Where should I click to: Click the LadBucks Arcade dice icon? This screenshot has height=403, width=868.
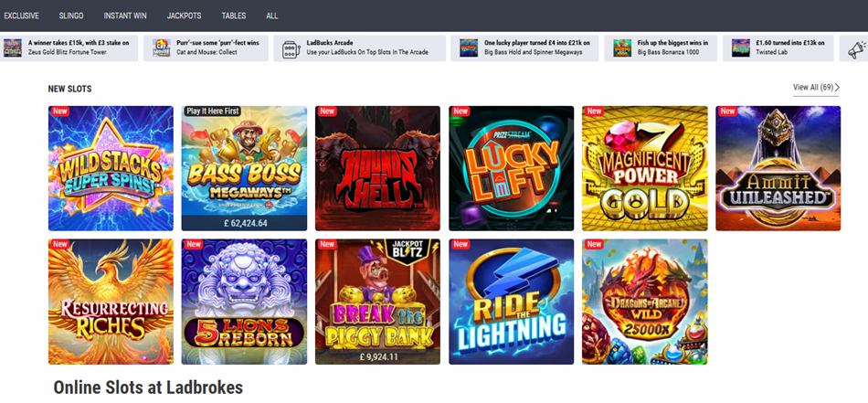pyautogui.click(x=291, y=48)
